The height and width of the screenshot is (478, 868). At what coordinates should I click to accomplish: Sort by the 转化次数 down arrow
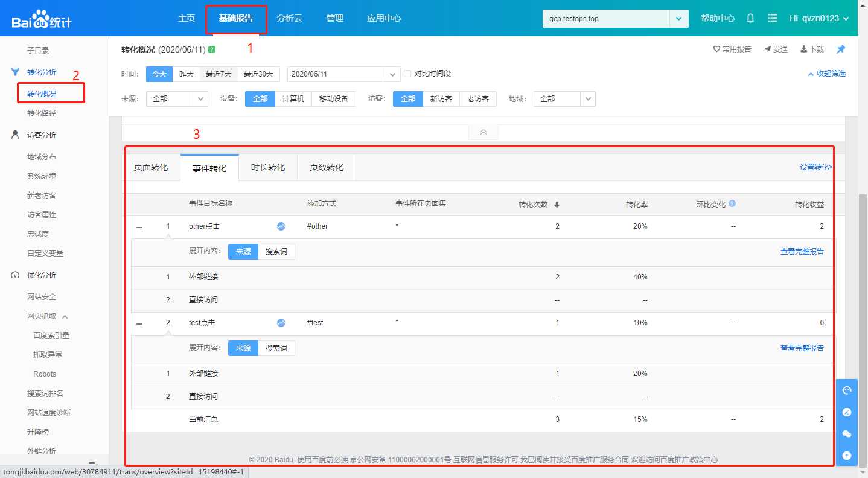point(557,205)
